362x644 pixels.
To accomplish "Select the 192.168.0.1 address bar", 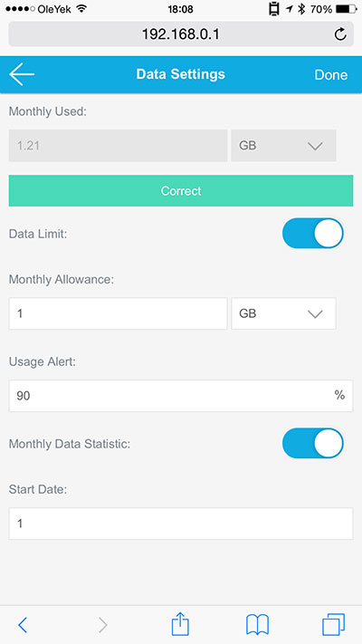I will pos(181,34).
